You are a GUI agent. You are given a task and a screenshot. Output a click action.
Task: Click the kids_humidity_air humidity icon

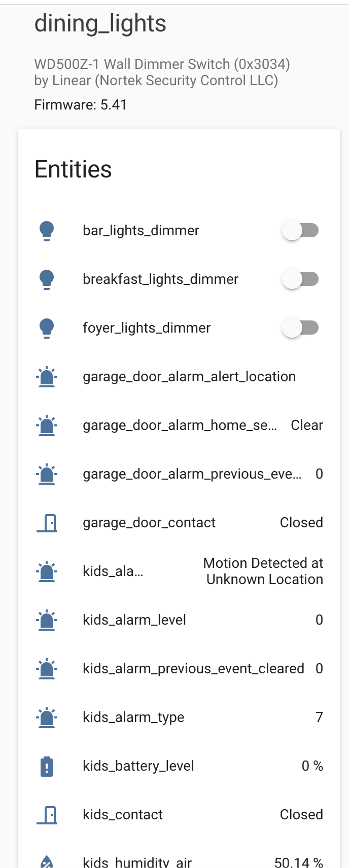[x=47, y=862]
